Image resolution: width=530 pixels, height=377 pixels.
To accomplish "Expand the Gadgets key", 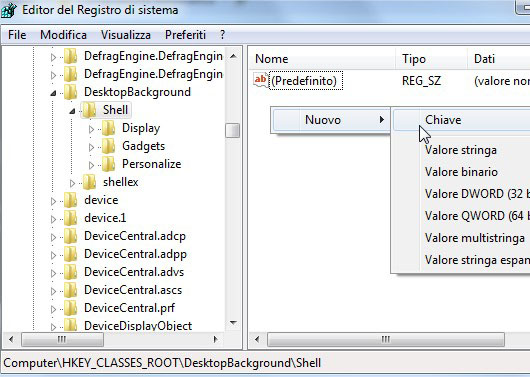I will pos(91,147).
